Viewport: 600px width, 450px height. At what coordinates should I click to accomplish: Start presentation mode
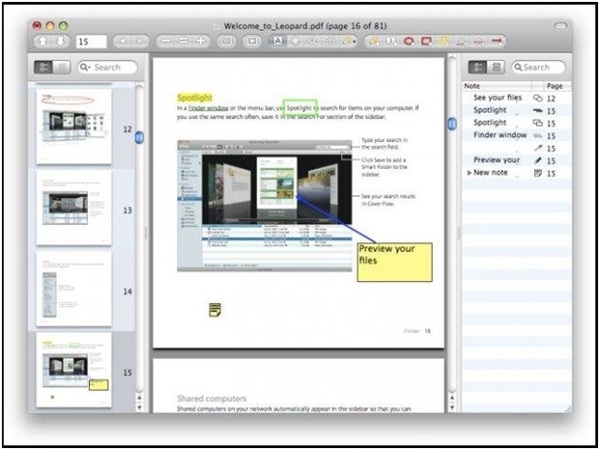[x=252, y=41]
